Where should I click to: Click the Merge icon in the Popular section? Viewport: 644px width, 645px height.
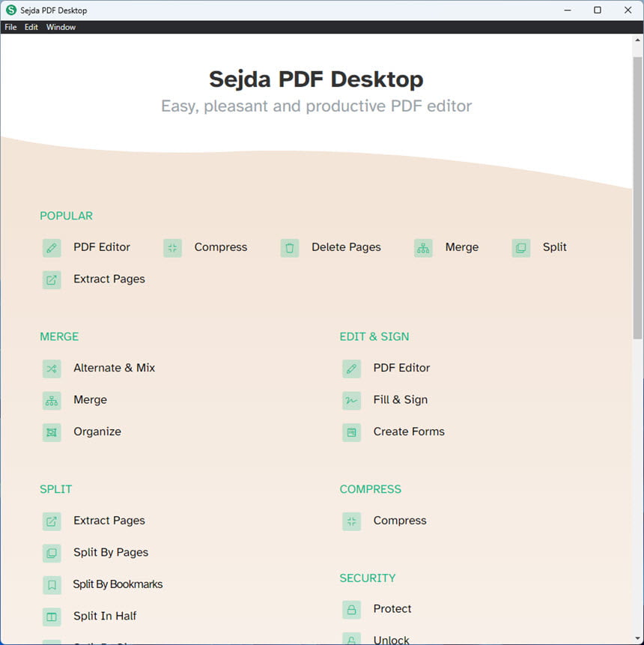(x=423, y=248)
